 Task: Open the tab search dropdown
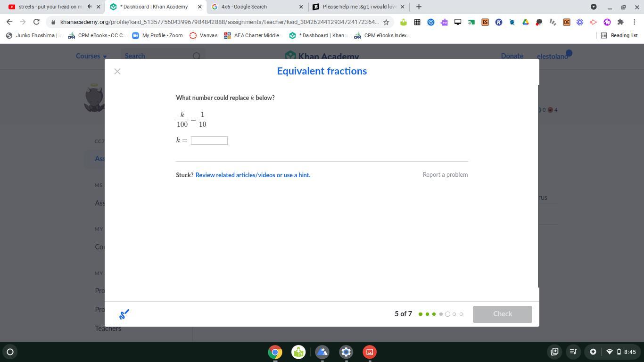coord(594,7)
